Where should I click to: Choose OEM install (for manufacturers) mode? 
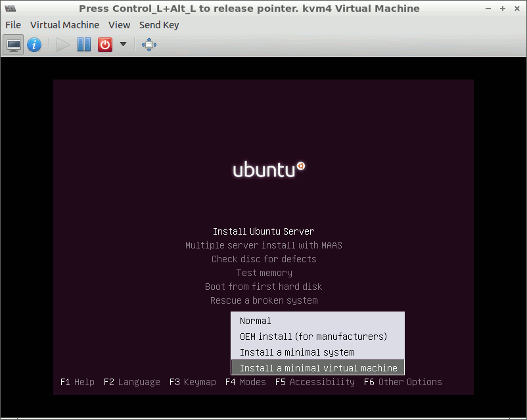tap(313, 337)
